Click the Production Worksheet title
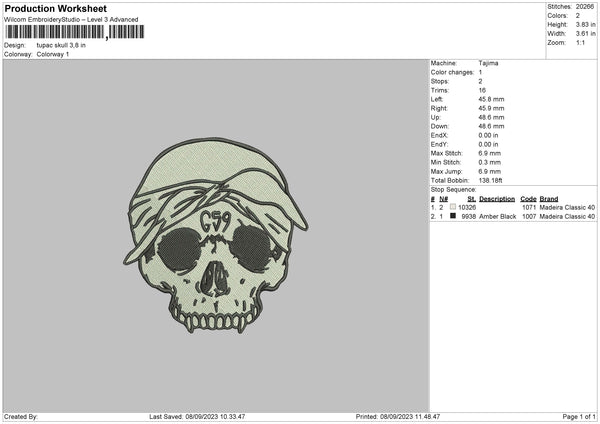600x424 pixels. (x=55, y=8)
